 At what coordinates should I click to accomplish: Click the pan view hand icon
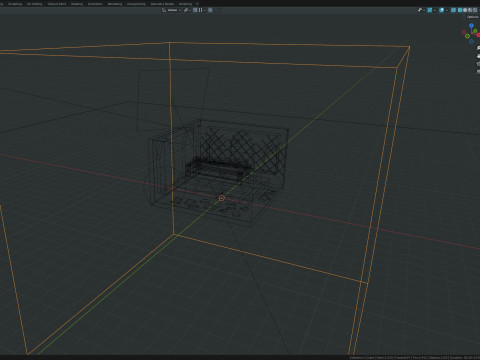tap(478, 56)
